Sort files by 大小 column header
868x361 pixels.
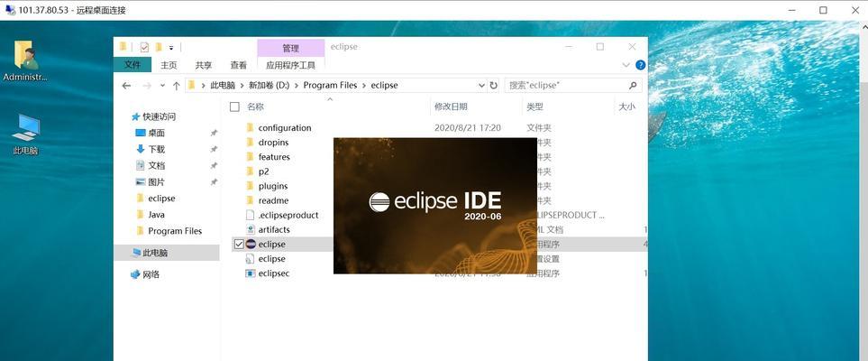point(626,106)
